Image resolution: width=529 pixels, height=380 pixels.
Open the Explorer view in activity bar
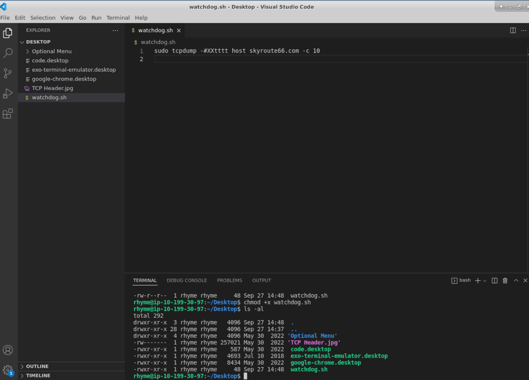click(8, 33)
